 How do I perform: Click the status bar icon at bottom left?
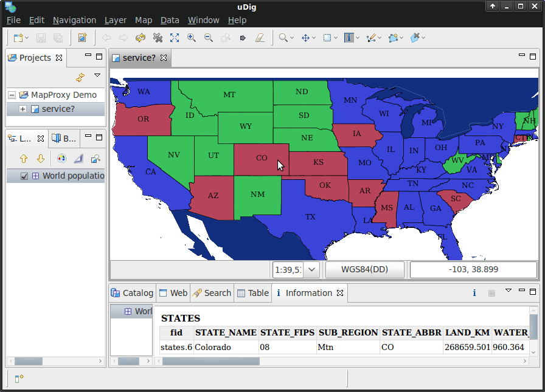click(19, 378)
